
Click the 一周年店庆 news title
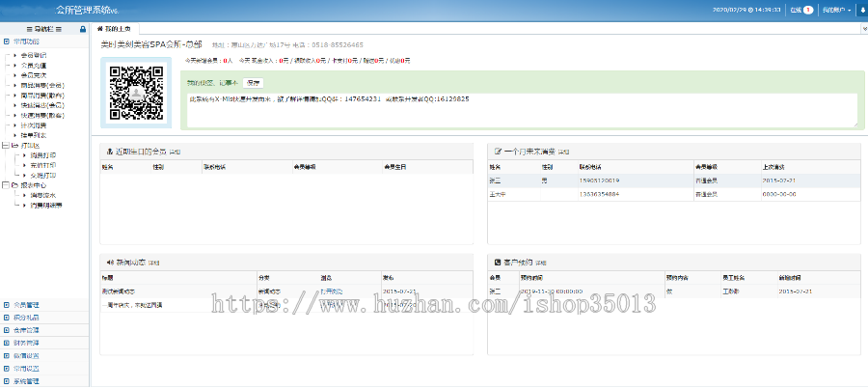coord(132,305)
